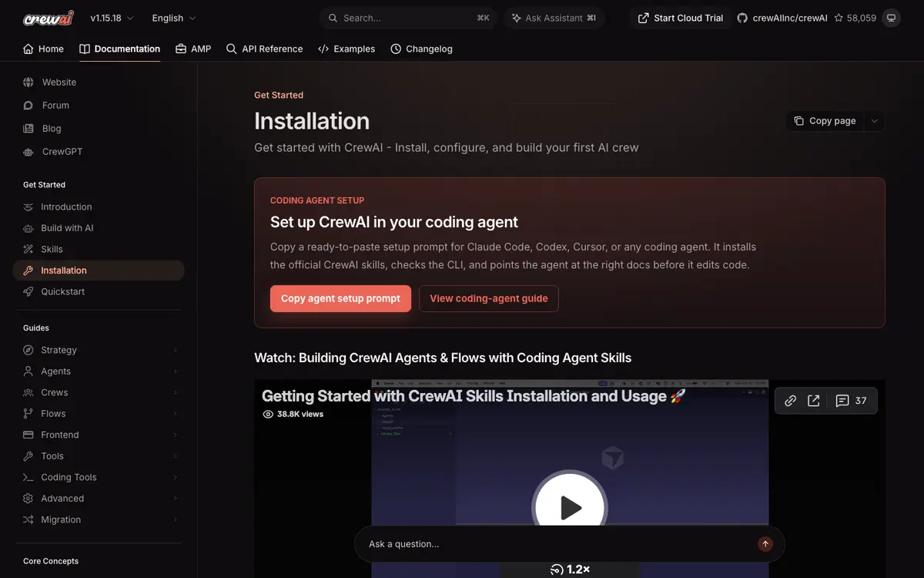Submit question with the arrow button
Viewport: 924px width, 578px height.
pyautogui.click(x=765, y=544)
